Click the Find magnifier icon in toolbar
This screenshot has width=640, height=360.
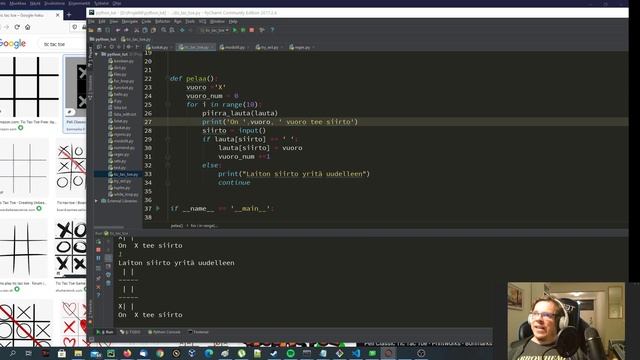(164, 30)
